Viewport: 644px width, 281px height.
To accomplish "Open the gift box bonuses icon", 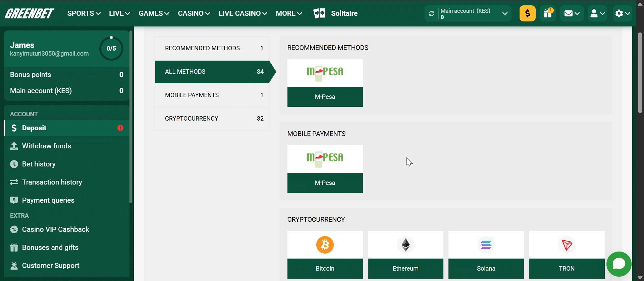I will click(547, 13).
